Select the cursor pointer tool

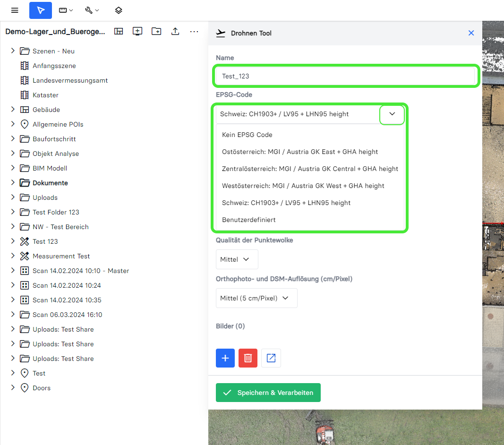point(41,10)
